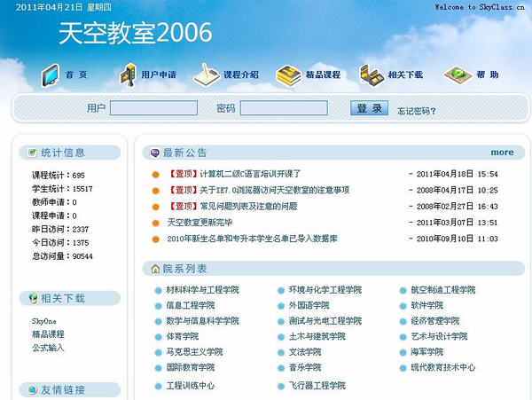Screen dimensions: 532x400
Task: Click the 忘记密码? link
Action: (416, 111)
